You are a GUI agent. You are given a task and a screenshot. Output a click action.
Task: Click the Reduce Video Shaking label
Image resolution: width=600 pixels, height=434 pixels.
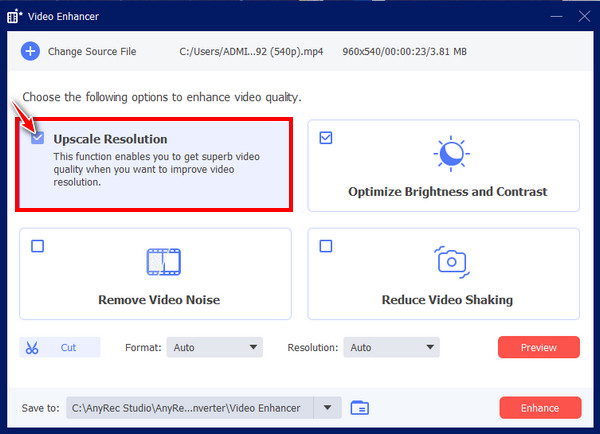447,300
